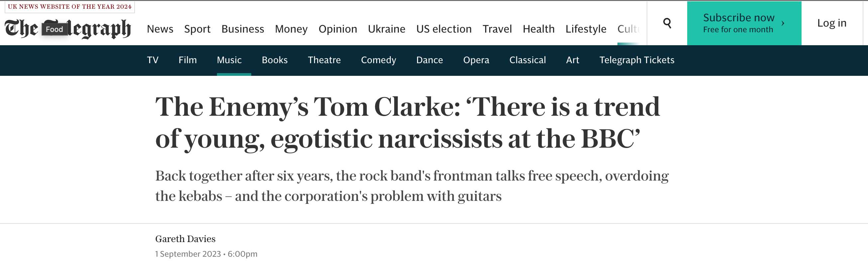Go to the Comedy tab
This screenshot has width=868, height=268.
click(379, 60)
